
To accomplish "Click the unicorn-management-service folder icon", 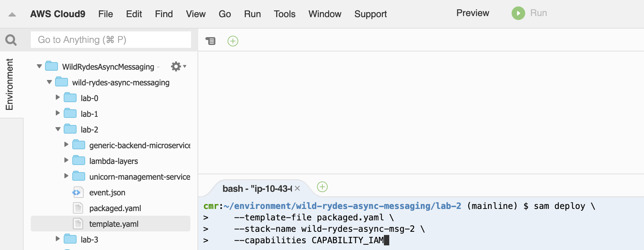I will (79, 176).
